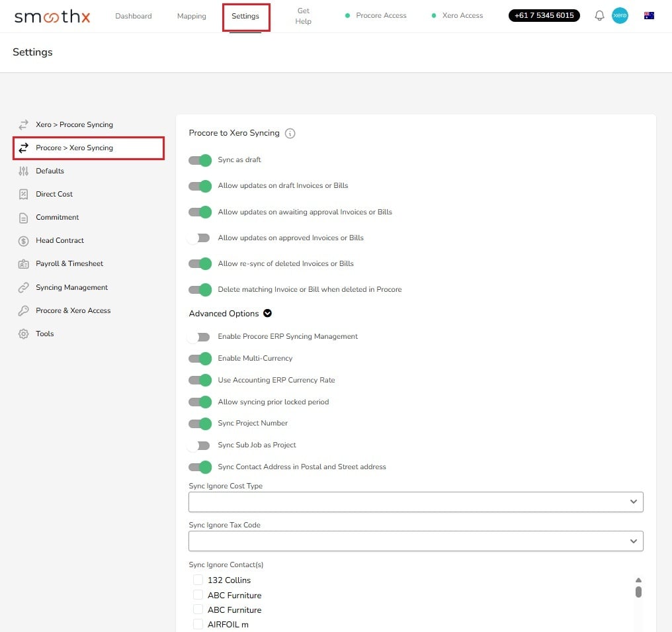Viewport: 672px width, 632px height.
Task: Disable the Sync as draft toggle
Action: pos(200,159)
